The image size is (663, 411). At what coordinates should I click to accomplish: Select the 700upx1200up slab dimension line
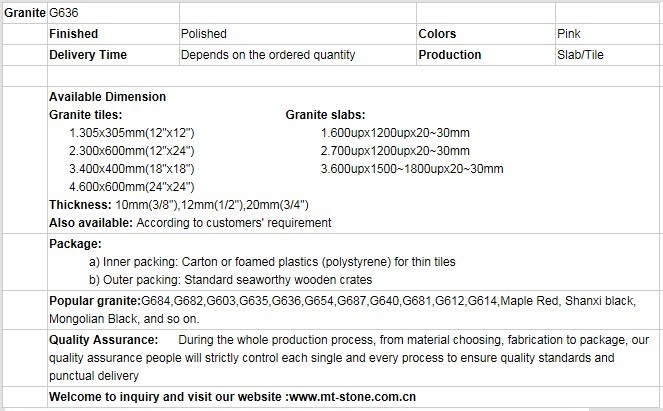tap(395, 151)
